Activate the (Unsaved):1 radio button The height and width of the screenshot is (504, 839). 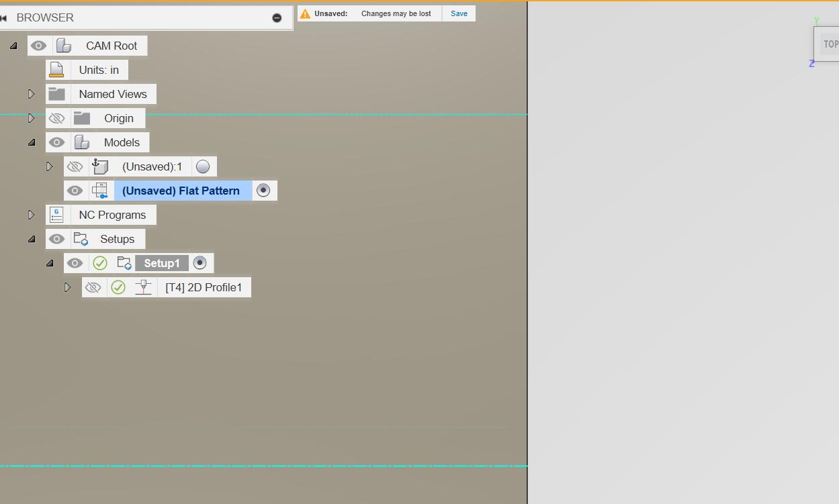tap(203, 166)
